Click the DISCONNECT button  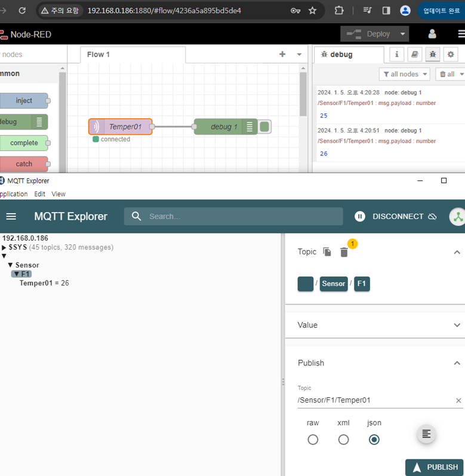click(x=404, y=216)
